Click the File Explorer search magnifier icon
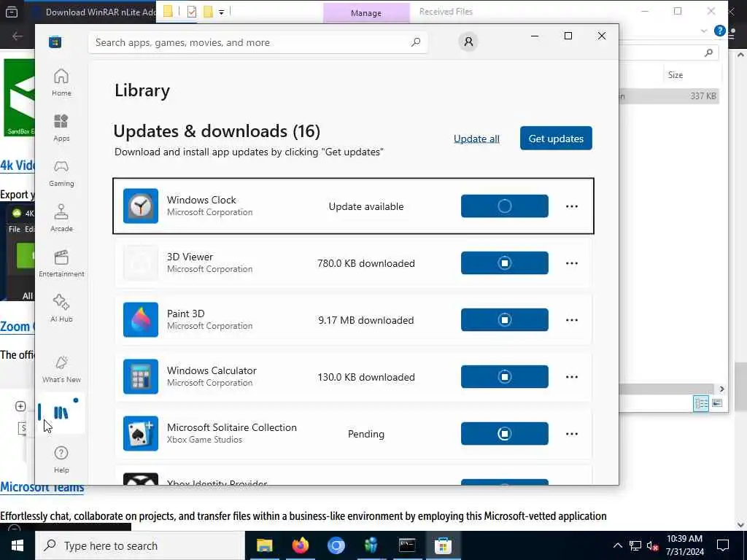747x560 pixels. click(x=708, y=52)
